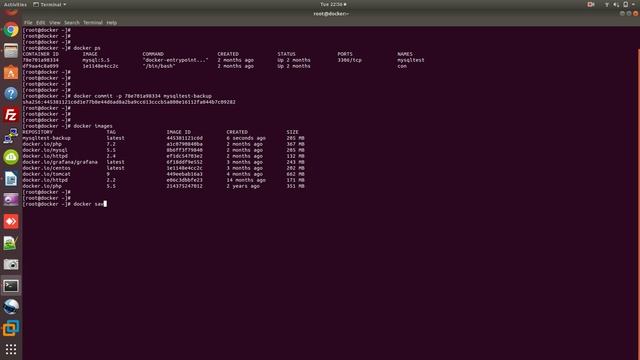Click the 662 MB size value
This screenshot has height=360, width=640.
point(296,174)
